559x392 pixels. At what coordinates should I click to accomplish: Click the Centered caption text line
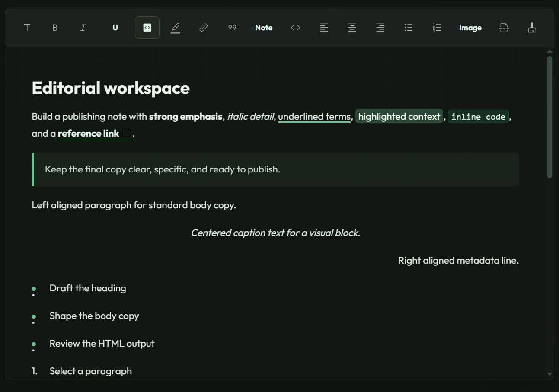[275, 233]
